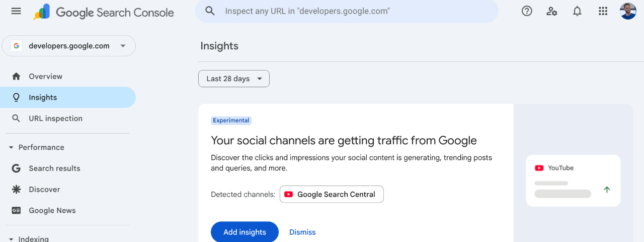Open the Google apps grid
This screenshot has width=644, height=242.
tap(603, 11)
